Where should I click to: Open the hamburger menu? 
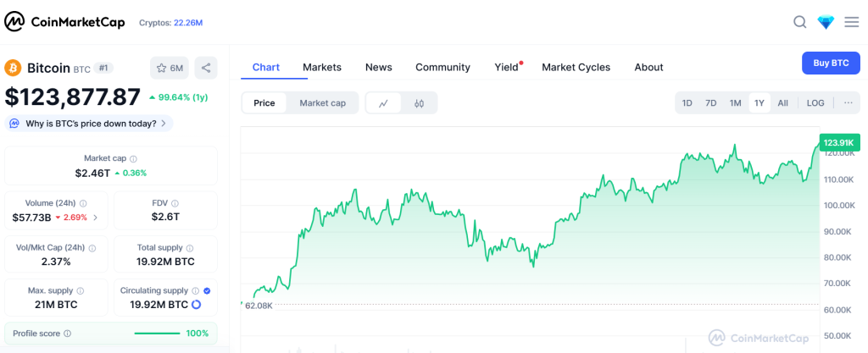(x=851, y=22)
